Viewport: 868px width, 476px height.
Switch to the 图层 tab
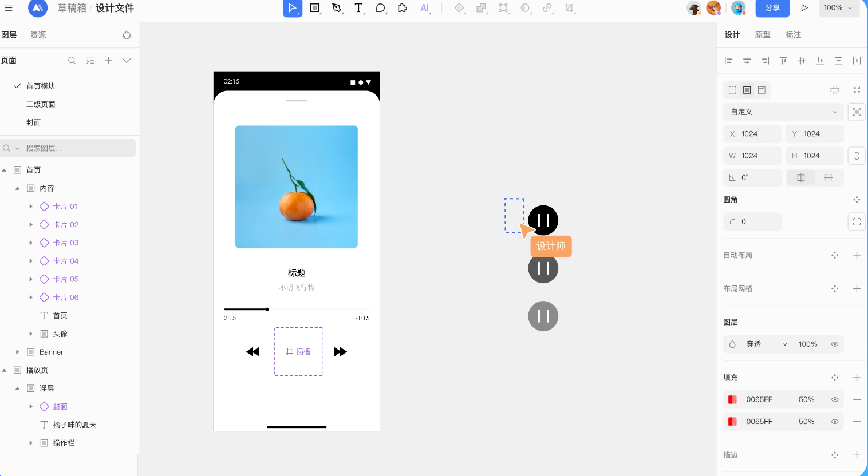9,35
